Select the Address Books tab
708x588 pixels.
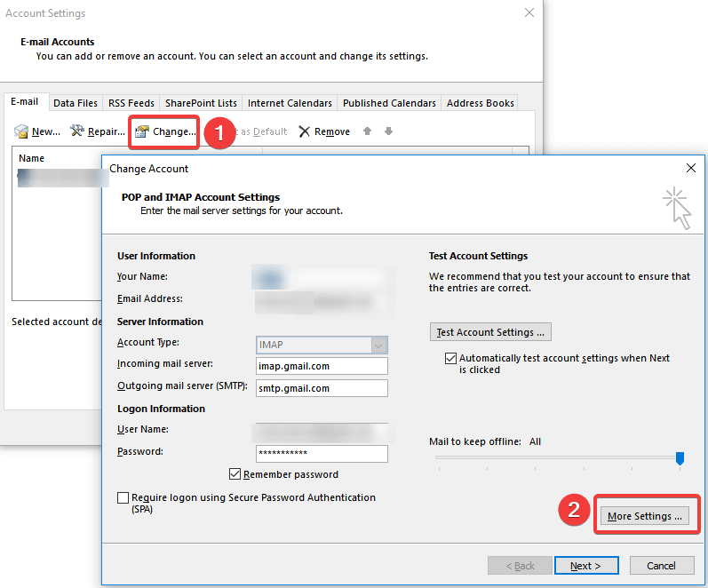481,103
